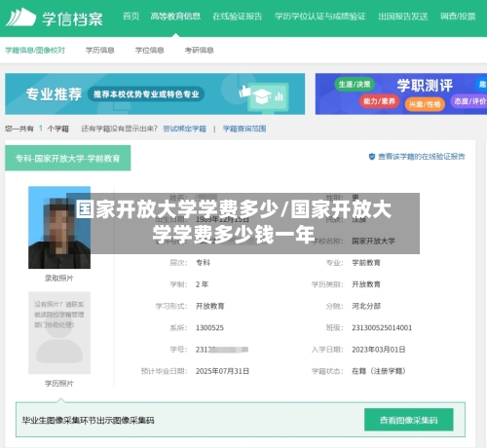Select the 兴趣/性格 tag
The image size is (487, 448).
[x=425, y=104]
